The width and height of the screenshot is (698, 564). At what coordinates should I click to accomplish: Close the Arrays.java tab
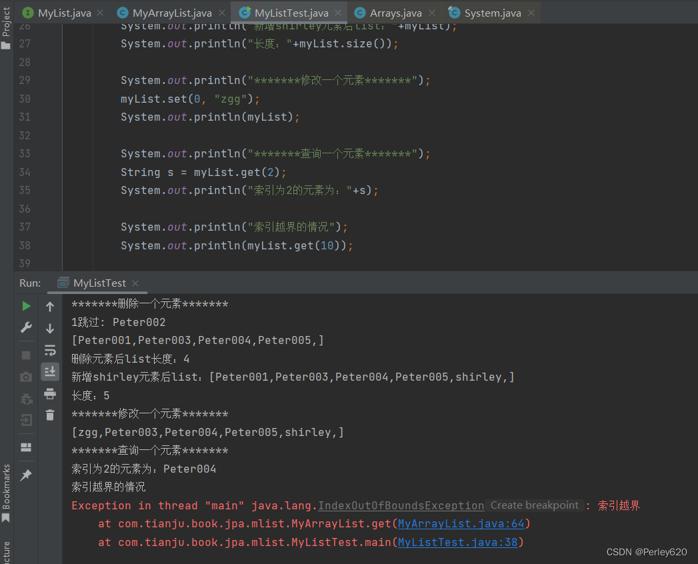(x=432, y=13)
